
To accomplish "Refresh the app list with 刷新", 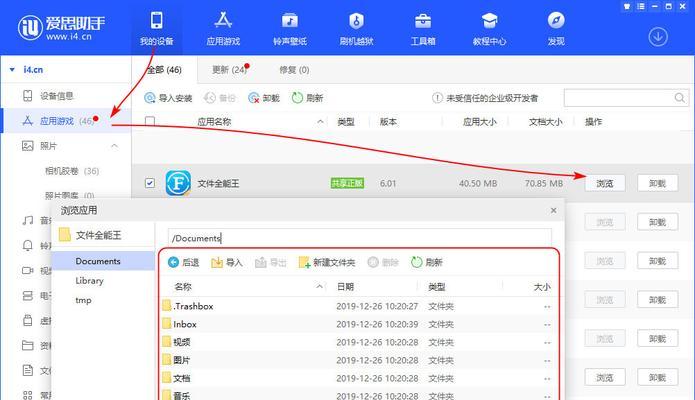I will pyautogui.click(x=308, y=98).
